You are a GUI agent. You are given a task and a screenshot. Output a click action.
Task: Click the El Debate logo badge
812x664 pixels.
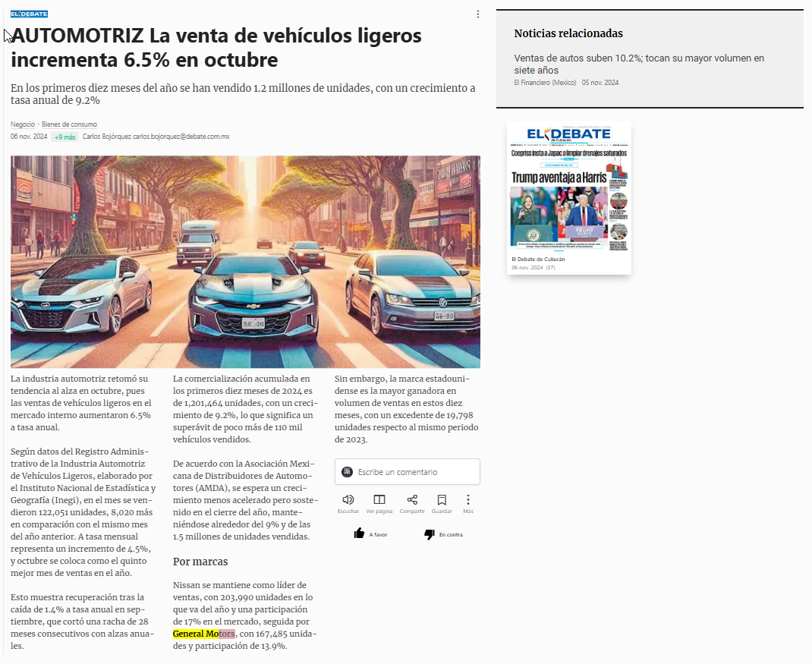tap(29, 14)
